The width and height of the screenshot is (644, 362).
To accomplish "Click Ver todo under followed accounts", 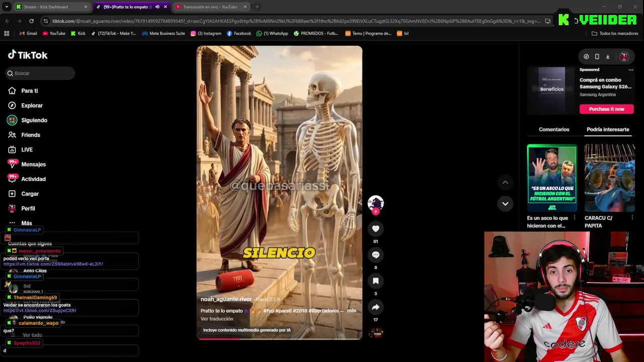I will point(32,335).
